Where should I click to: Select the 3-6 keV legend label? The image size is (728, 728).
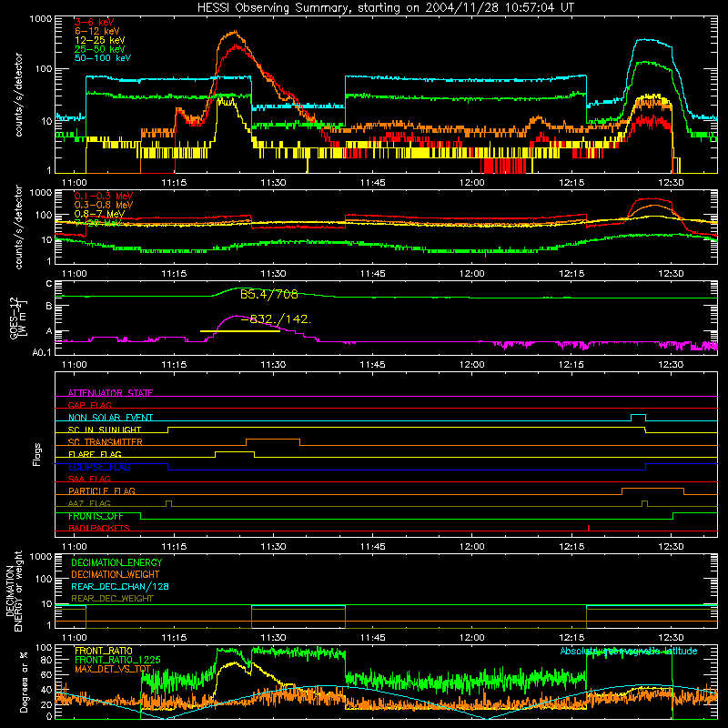tap(94, 22)
